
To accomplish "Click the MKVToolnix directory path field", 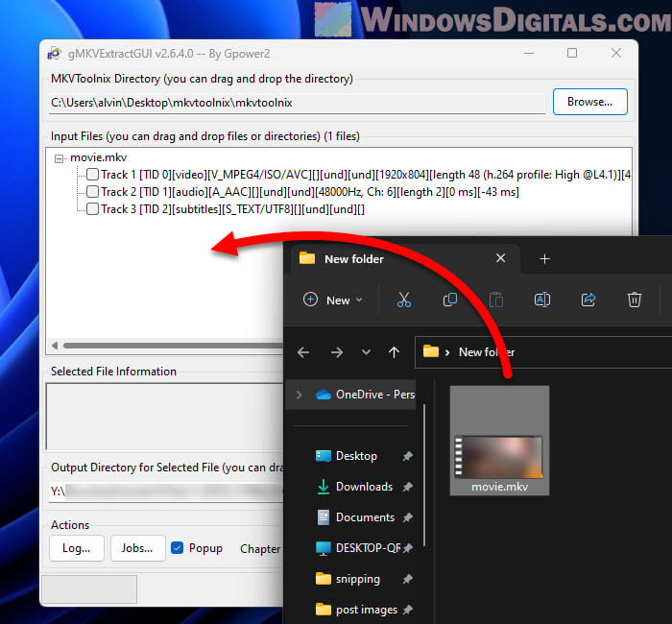I will point(297,103).
